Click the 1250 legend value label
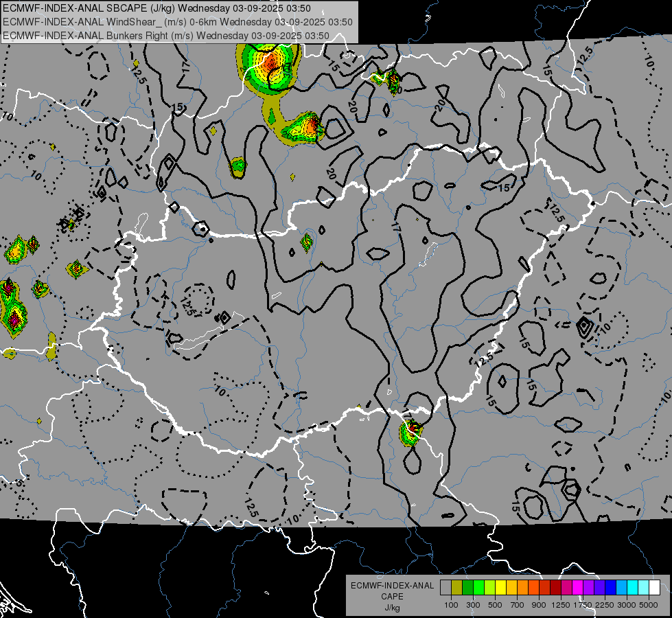This screenshot has height=618, width=672. 561,605
